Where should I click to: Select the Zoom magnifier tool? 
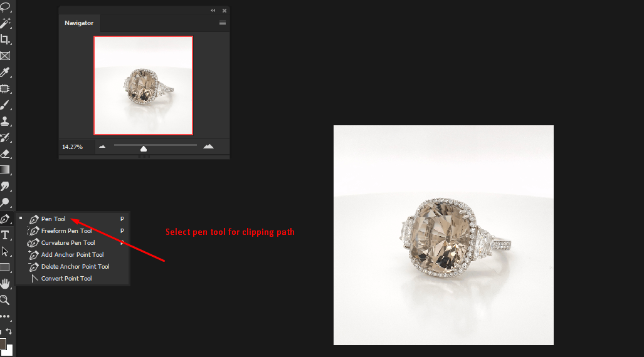pos(6,300)
